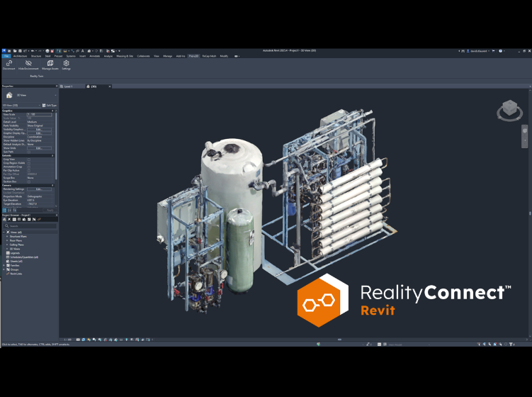Image resolution: width=532 pixels, height=397 pixels.
Task: Click the Project Browser search field
Action: pos(30,226)
